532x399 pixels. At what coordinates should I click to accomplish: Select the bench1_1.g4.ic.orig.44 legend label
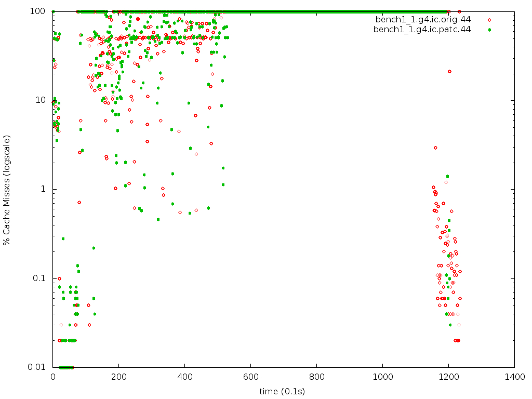(x=423, y=20)
